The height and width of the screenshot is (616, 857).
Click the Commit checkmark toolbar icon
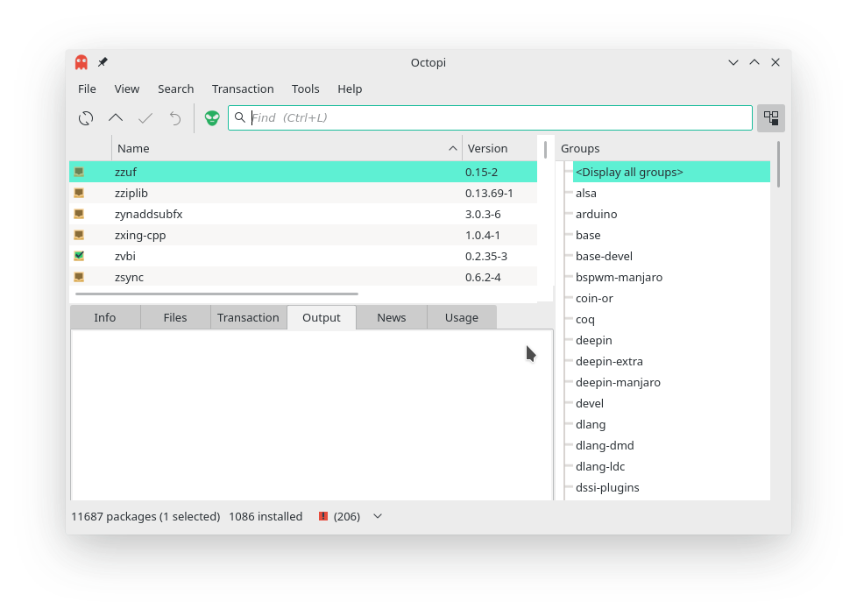tap(145, 118)
